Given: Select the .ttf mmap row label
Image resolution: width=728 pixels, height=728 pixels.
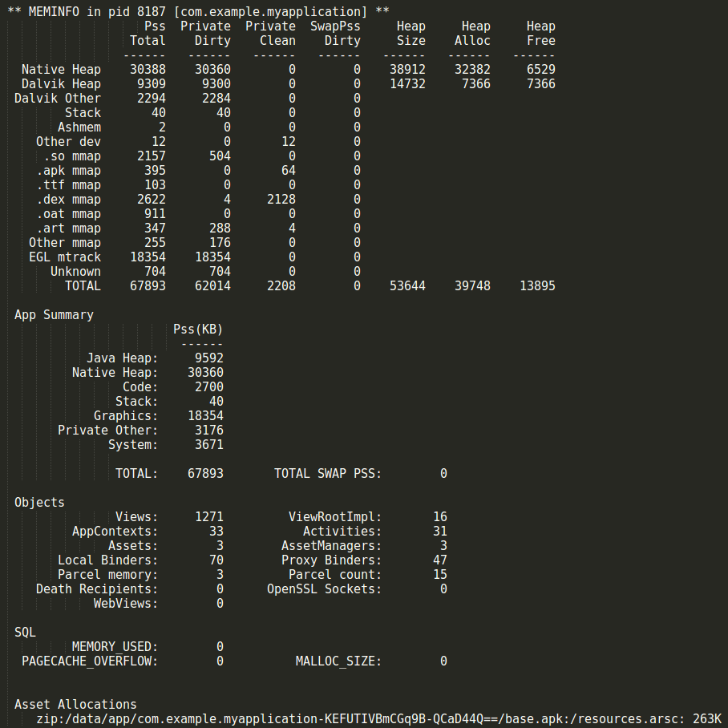Looking at the screenshot, I should (69, 184).
